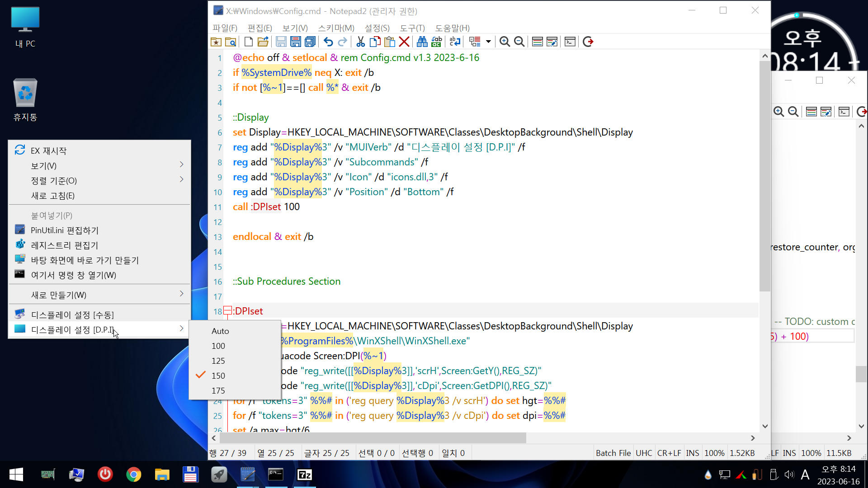Open the 휴지통 desktop icon
868x488 pixels.
click(25, 100)
